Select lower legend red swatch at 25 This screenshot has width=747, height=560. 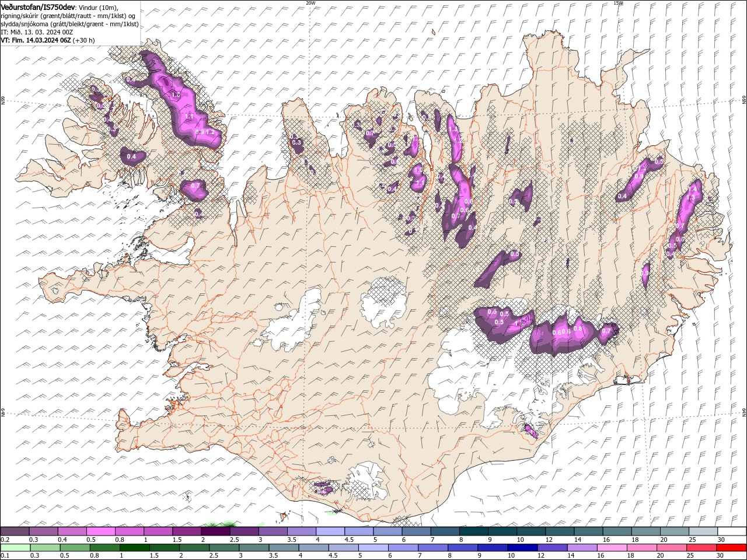tap(701, 548)
